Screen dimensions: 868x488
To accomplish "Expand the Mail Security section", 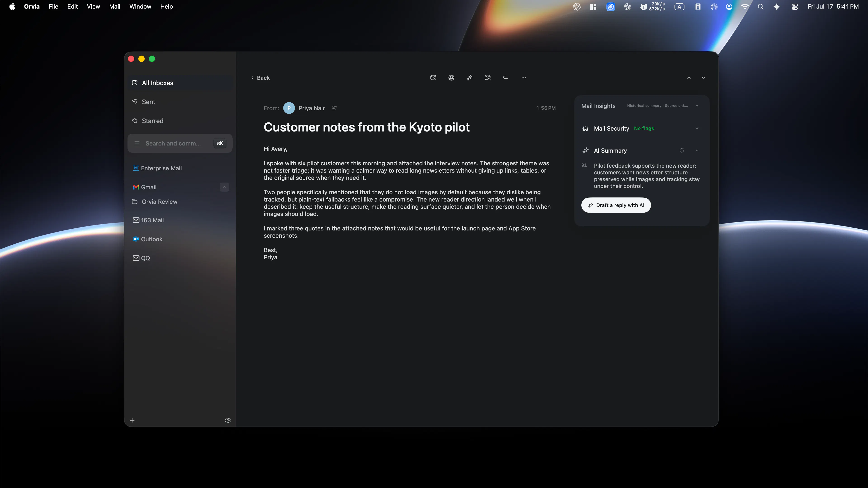I will point(697,128).
